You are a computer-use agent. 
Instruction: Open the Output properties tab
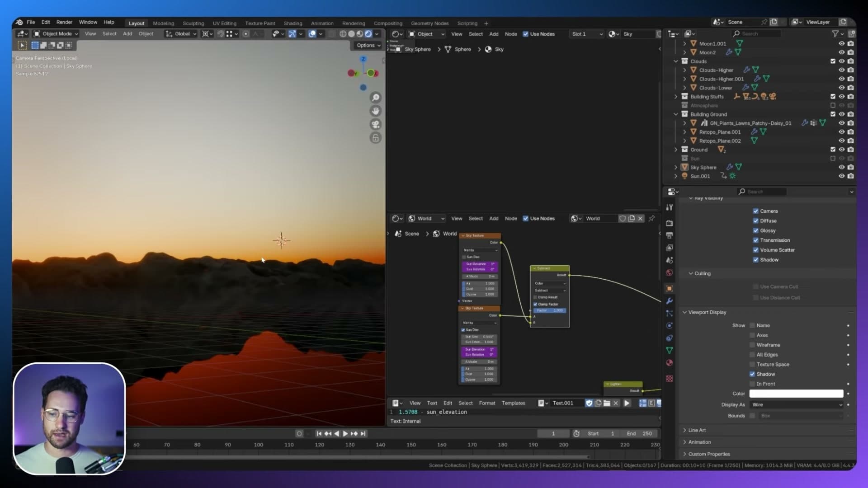tap(670, 235)
